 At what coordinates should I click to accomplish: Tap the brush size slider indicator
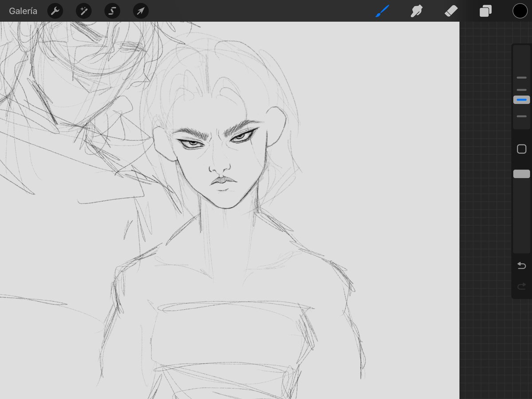(521, 99)
